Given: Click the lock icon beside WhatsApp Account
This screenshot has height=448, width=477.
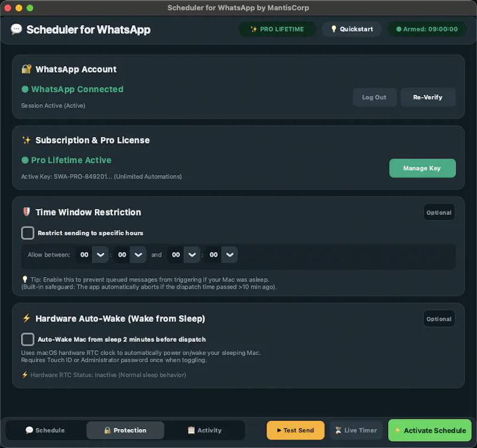Looking at the screenshot, I should [x=26, y=69].
